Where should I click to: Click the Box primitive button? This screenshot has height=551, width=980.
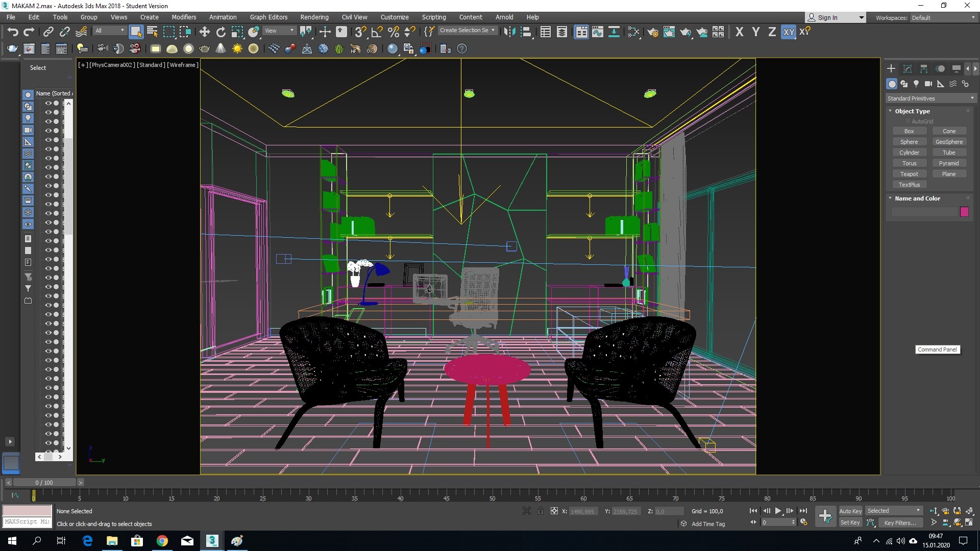(x=909, y=131)
